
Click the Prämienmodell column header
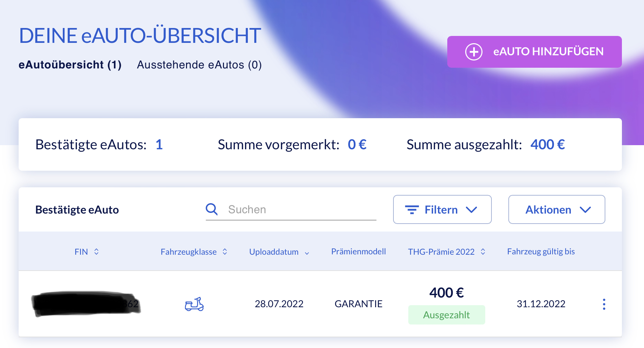click(x=358, y=252)
